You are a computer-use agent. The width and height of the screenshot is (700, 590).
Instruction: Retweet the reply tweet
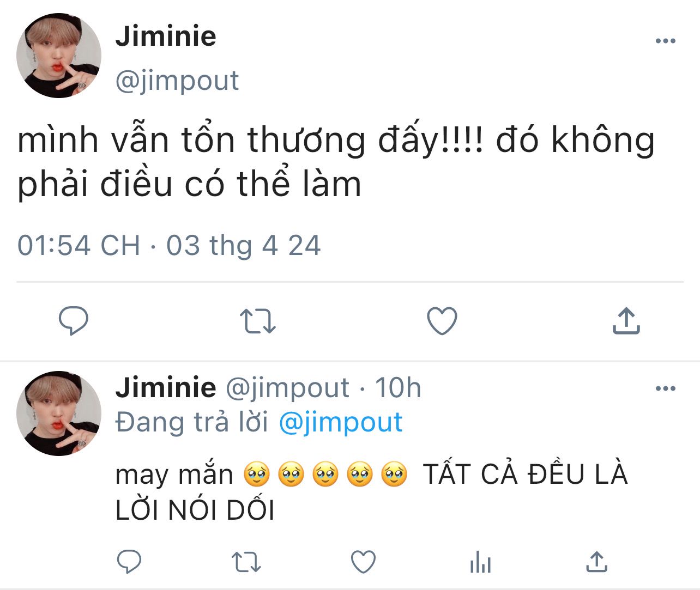[246, 562]
